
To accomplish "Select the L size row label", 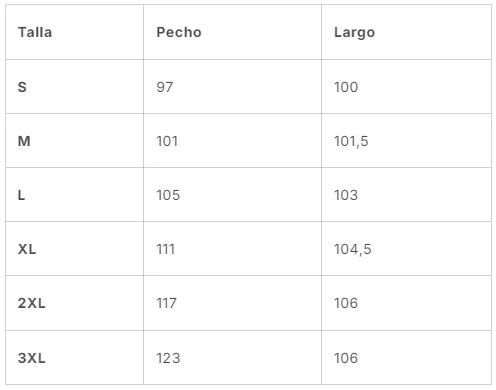I will pos(21,195).
